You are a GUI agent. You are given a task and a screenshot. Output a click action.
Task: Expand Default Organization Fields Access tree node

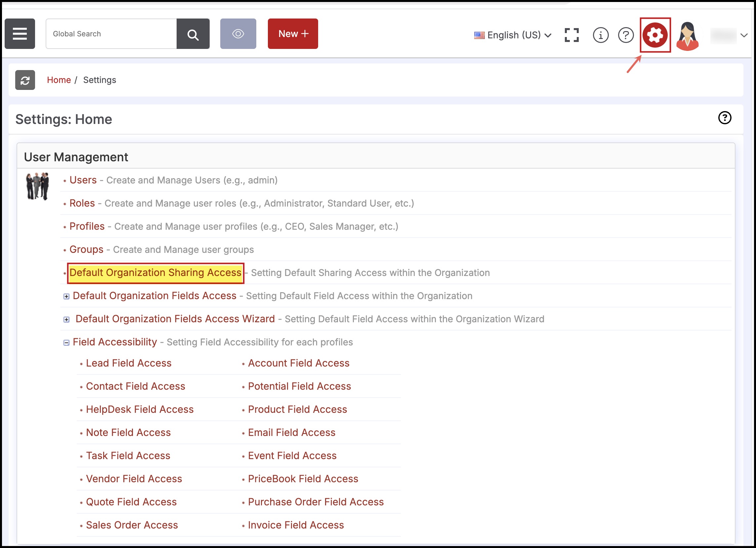[66, 296]
